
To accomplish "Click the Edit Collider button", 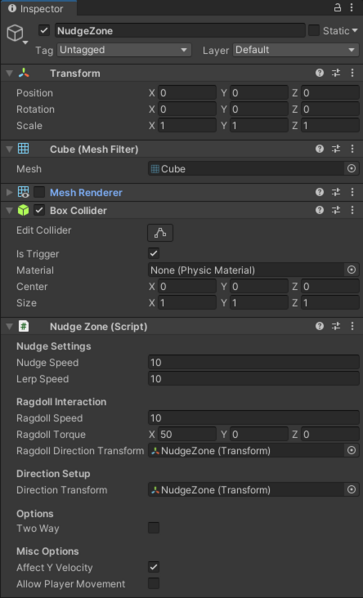I will (160, 233).
